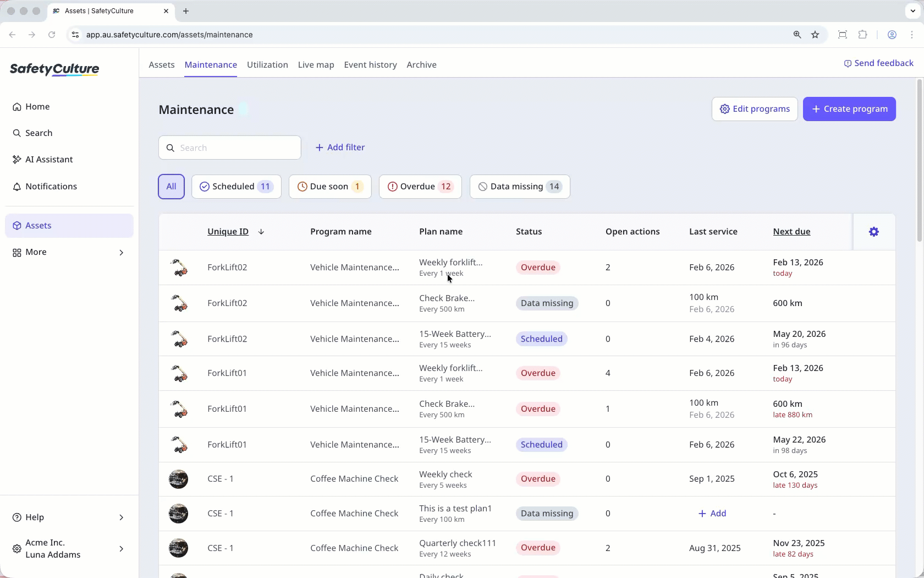Go back in browser history

[x=12, y=35]
